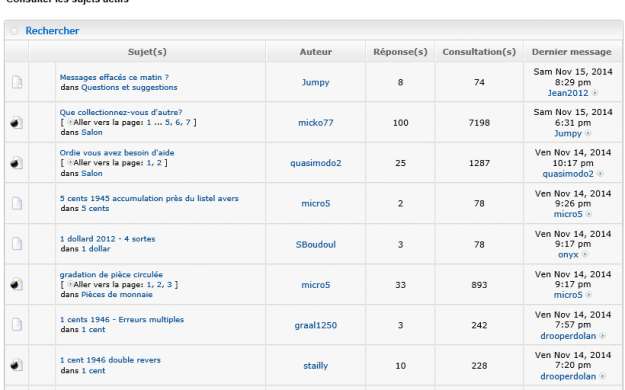Open last post icon next to onyx
The width and height of the screenshot is (625, 390).
584,254
